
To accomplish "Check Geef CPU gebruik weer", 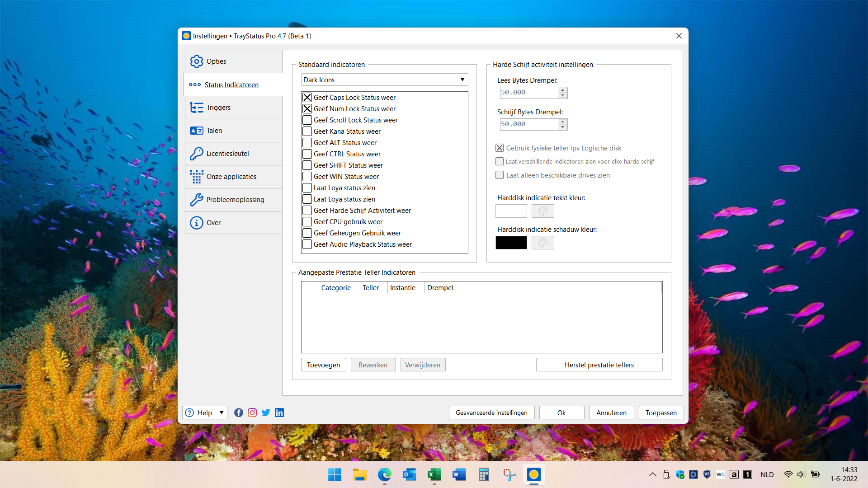I will [x=307, y=222].
